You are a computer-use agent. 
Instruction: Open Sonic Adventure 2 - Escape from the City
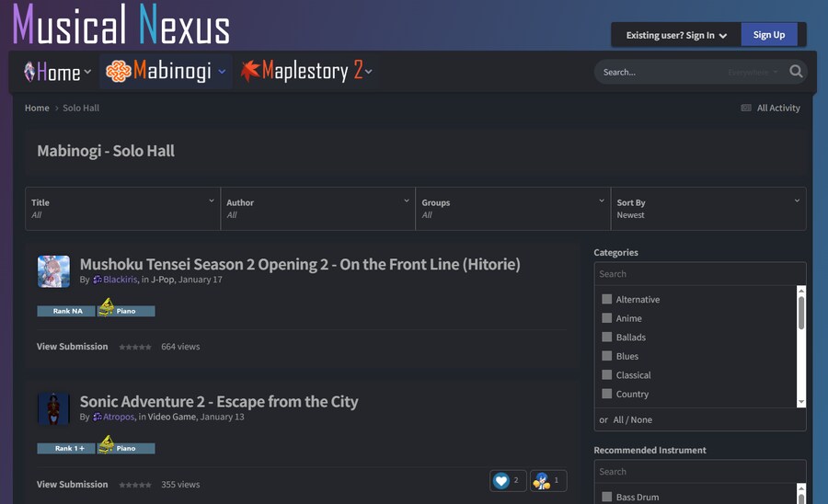coord(219,401)
